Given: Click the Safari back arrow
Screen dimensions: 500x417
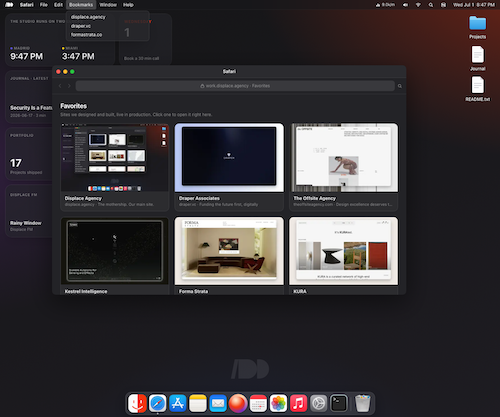Looking at the screenshot, I should 60,86.
